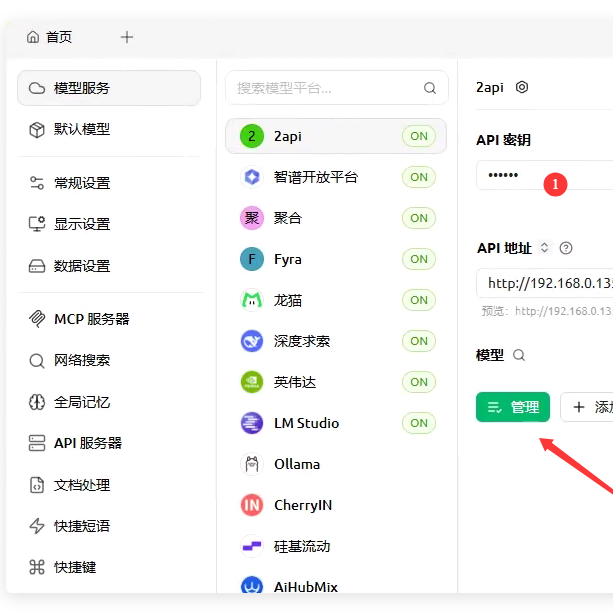Toggle ON switch for Fyra
613x613 pixels.
[x=419, y=259]
